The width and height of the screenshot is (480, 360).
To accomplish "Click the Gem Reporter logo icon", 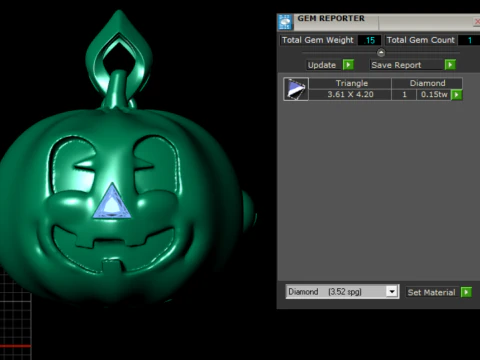I will 285,22.
